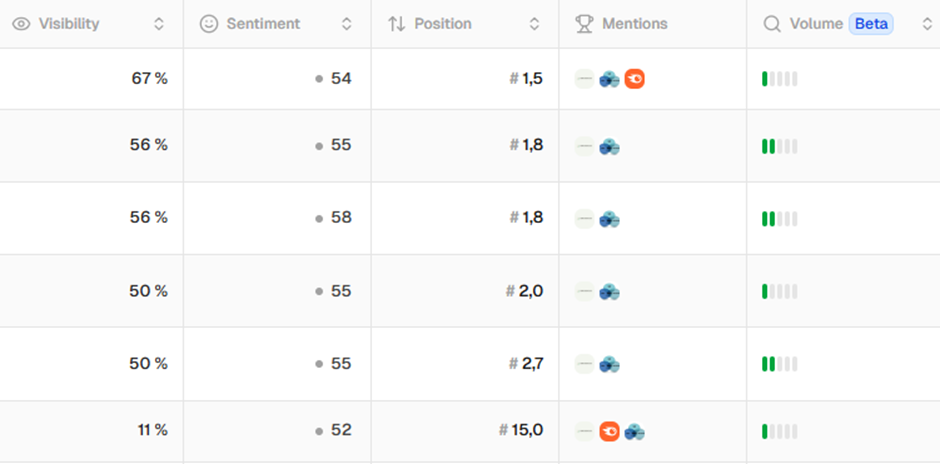Open the Position column sort arrows
This screenshot has height=464, width=940.
[x=534, y=24]
